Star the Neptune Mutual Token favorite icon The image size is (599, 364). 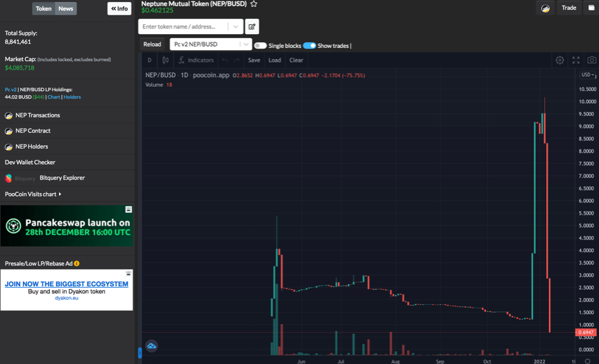(x=254, y=3)
